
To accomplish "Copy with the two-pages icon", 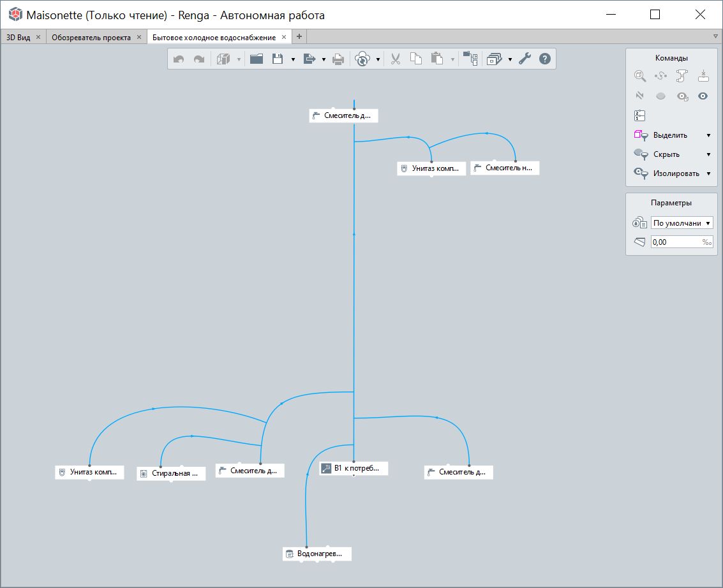I will click(x=416, y=59).
